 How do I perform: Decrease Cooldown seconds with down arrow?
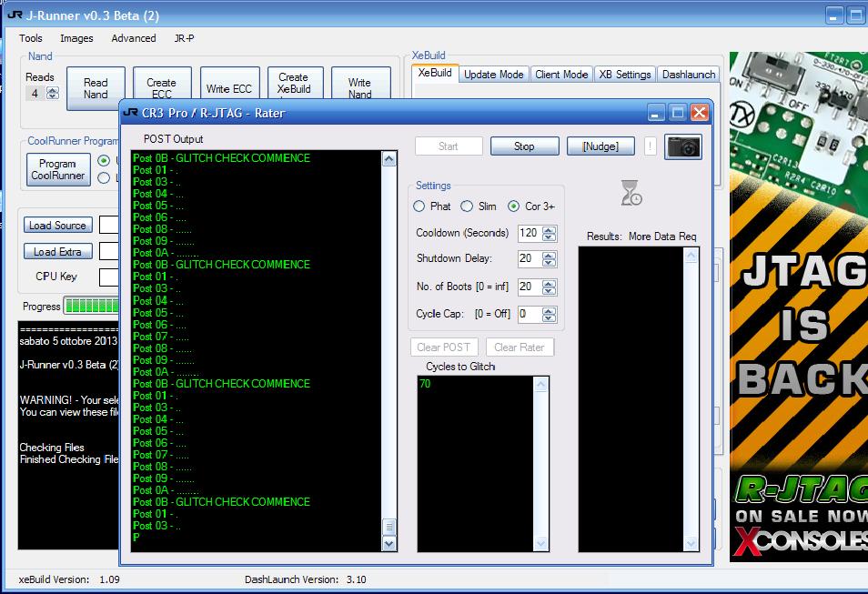click(x=550, y=237)
